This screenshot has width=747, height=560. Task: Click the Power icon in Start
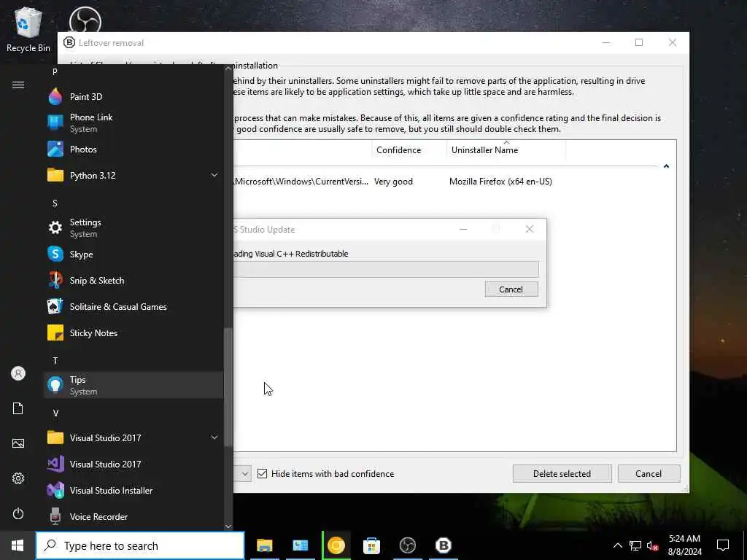tap(18, 513)
